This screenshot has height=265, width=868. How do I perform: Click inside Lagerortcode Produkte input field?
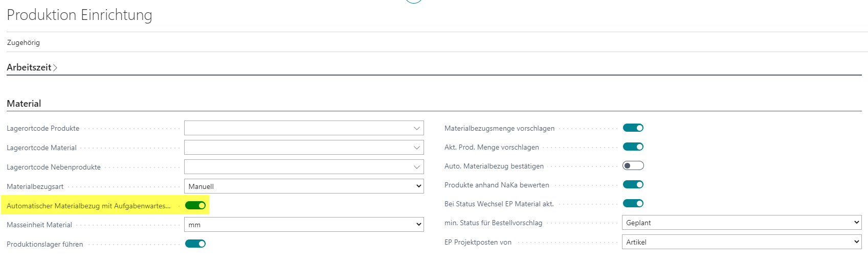[x=298, y=128]
